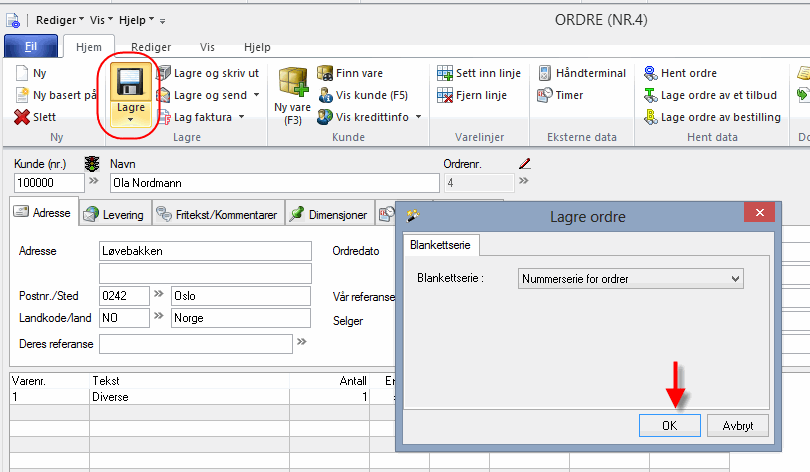Screen dimensions: 810x472
Task: Open the Lagre og send dropdown arrow
Action: pos(257,95)
